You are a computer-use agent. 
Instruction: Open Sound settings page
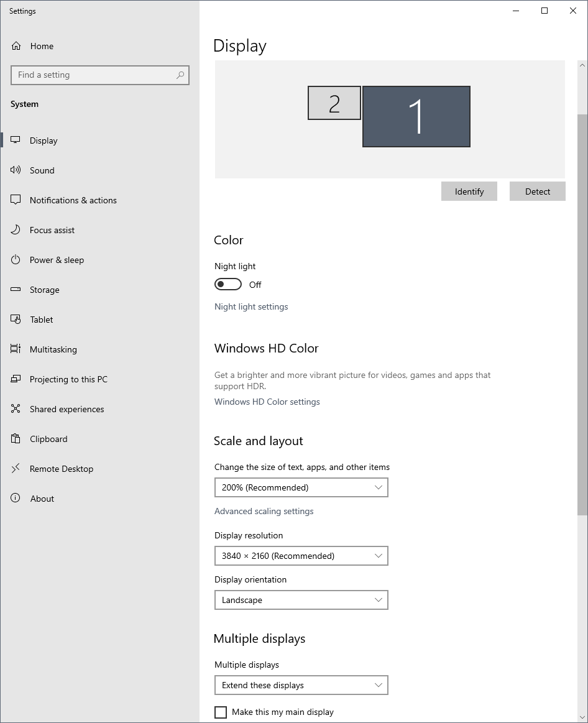[99, 170]
